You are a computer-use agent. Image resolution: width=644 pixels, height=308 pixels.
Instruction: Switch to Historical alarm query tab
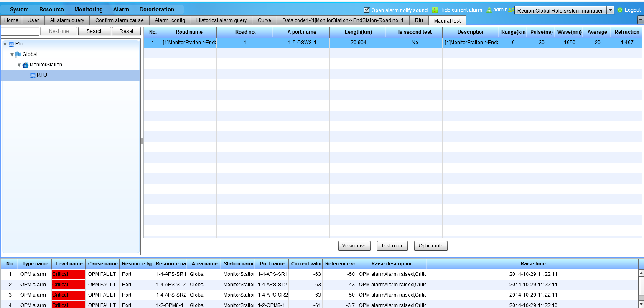coord(221,20)
